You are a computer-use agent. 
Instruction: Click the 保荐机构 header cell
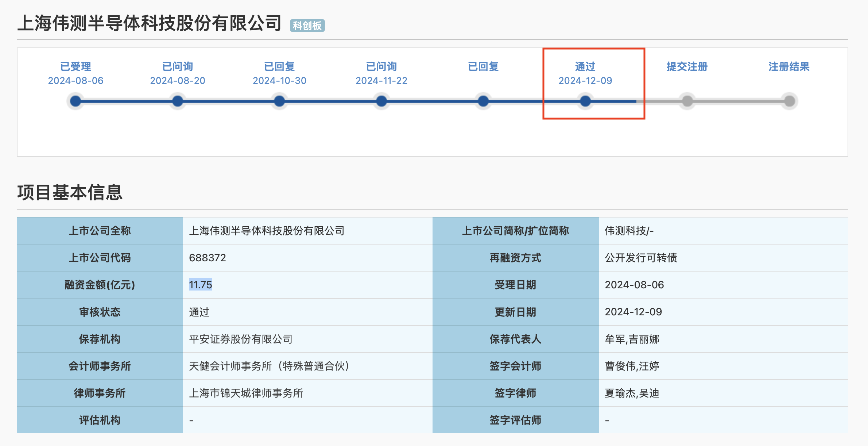100,339
